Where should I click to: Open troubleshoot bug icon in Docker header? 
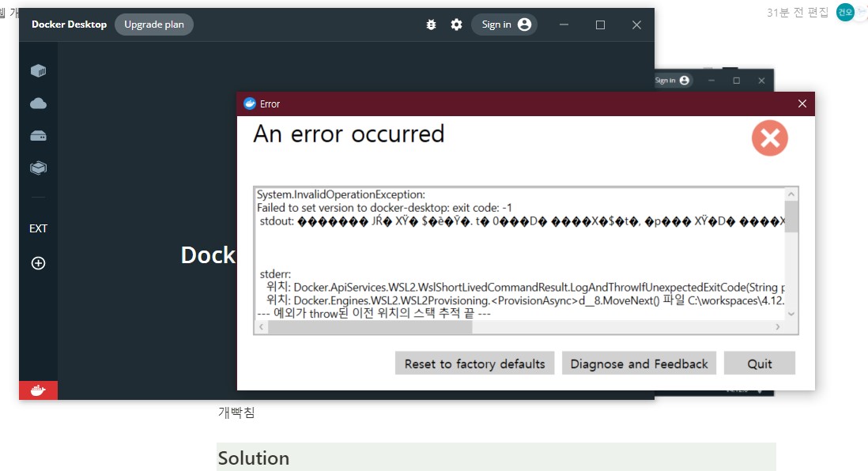pyautogui.click(x=431, y=24)
